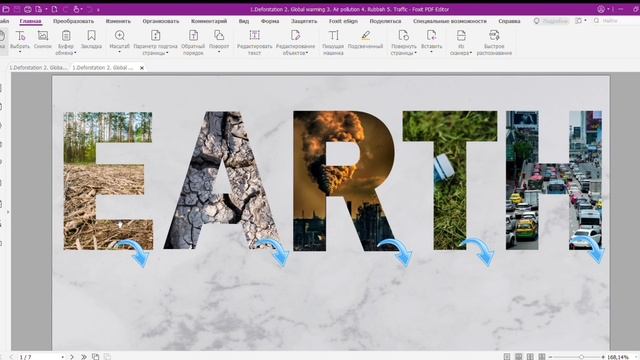Open the Буфер обмена clipboard icon
640x360 pixels.
click(66, 36)
